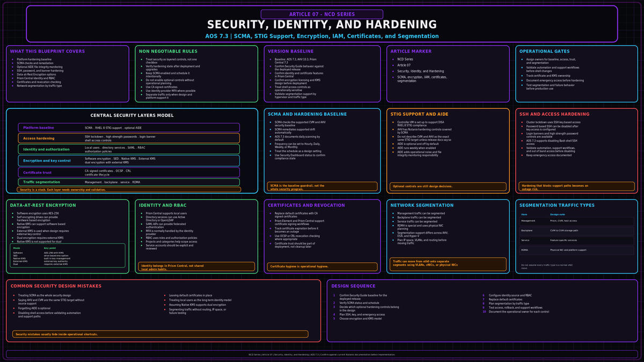Image resolution: width=644 pixels, height=362 pixels.
Task: Select the 'Platform baseline' layer row
Action: (129, 128)
